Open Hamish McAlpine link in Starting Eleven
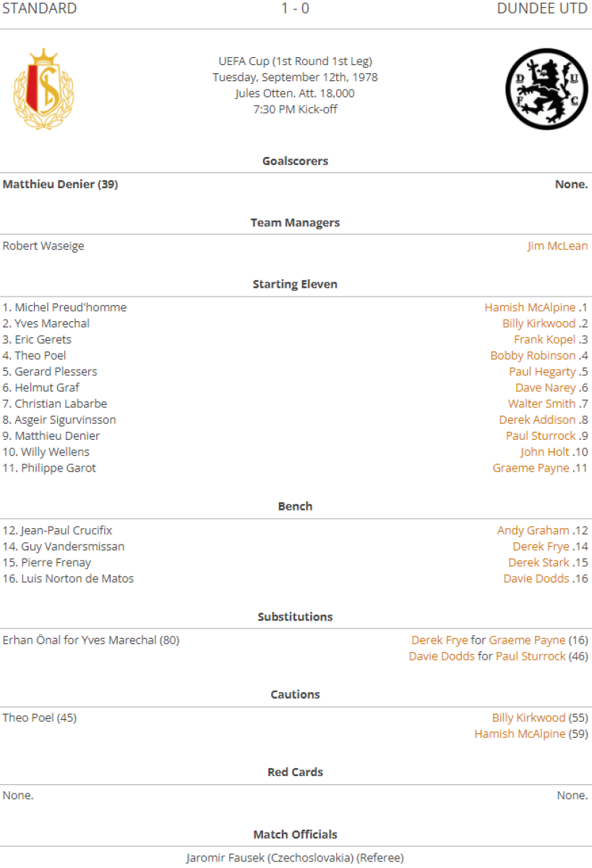The width and height of the screenshot is (592, 868). [530, 307]
